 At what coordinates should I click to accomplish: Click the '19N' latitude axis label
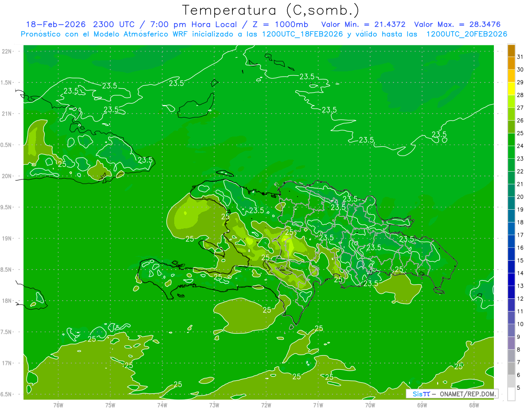pyautogui.click(x=7, y=238)
